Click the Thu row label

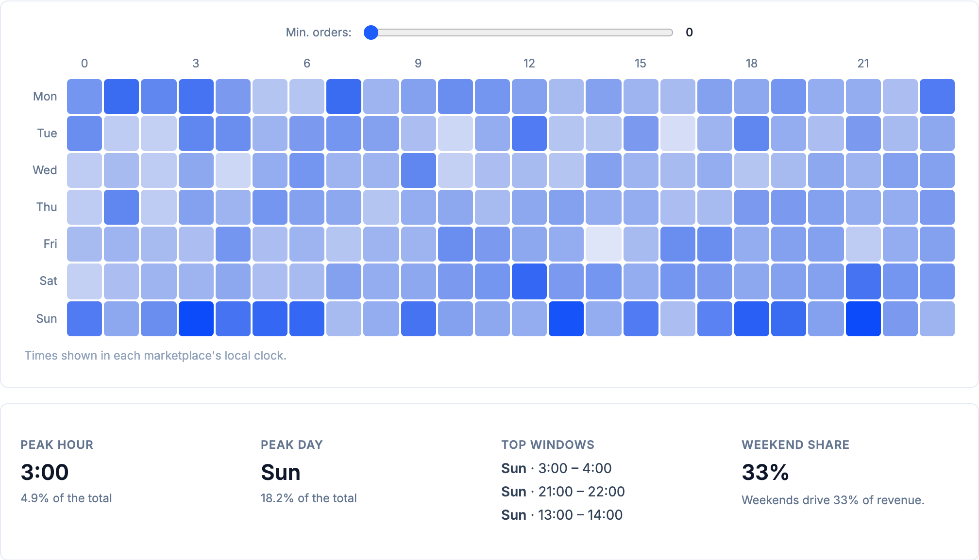click(47, 207)
